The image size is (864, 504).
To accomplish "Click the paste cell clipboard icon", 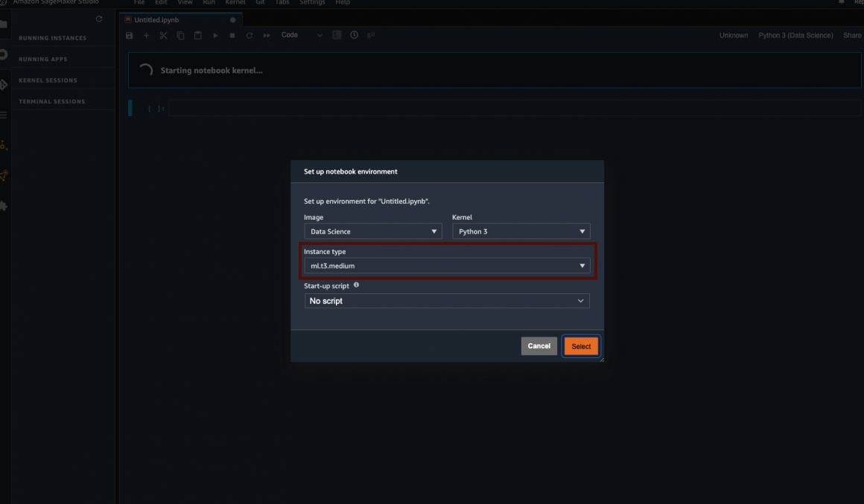I will coord(198,36).
